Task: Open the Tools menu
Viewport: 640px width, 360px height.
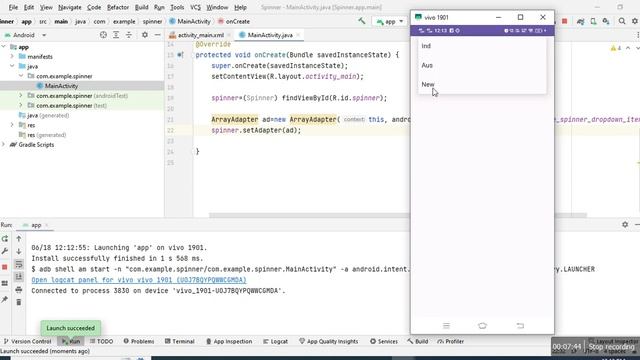Action: (177, 7)
